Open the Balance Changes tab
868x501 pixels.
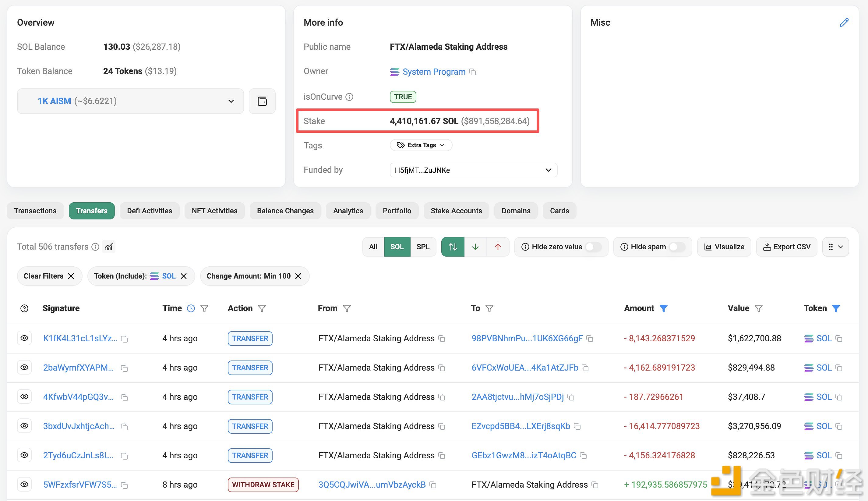[x=285, y=211]
